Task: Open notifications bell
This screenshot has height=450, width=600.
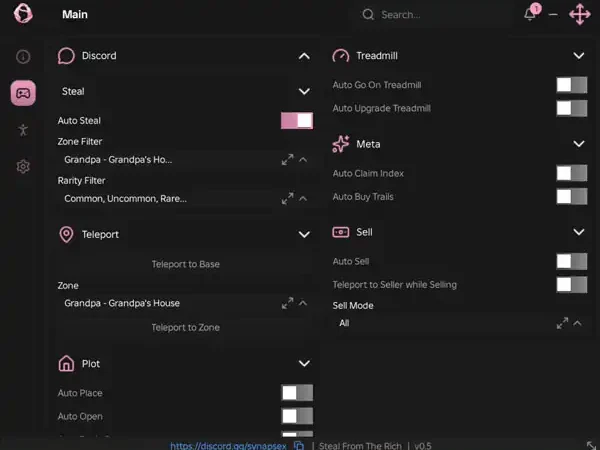Action: click(x=530, y=15)
